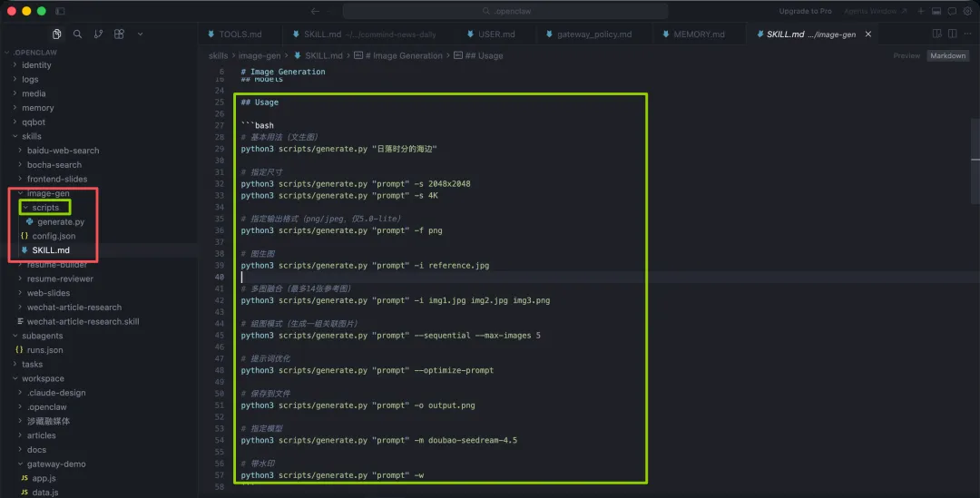
Task: Collapse the workspace folder
Action: 43,378
